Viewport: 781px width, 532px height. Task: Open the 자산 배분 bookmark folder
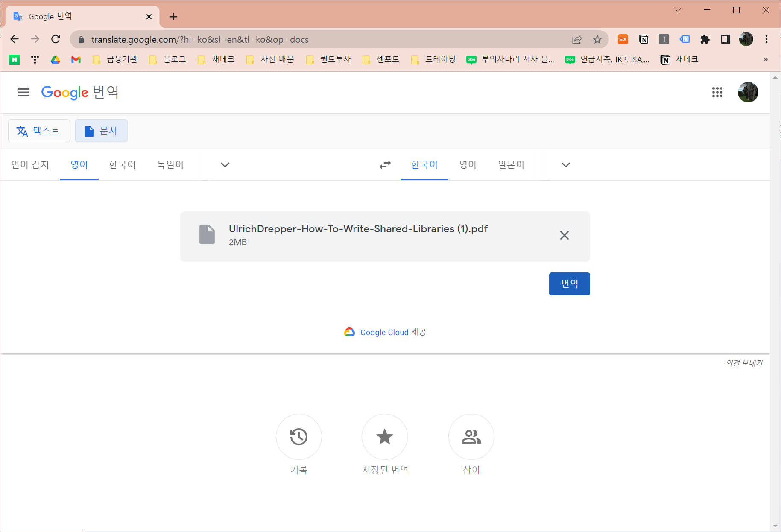(271, 60)
